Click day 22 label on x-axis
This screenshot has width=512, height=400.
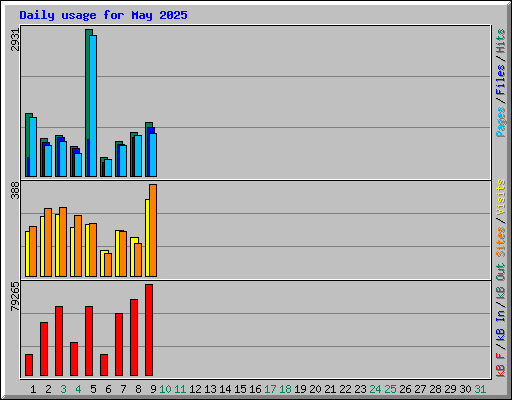point(345,389)
